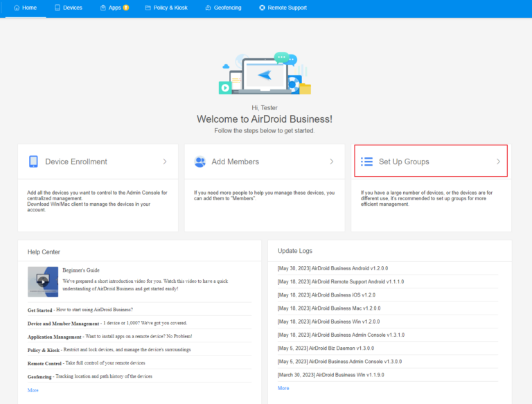Open the Admin Console v1.3.0.0 log
Screen dimensions: 532x404
[339, 362]
